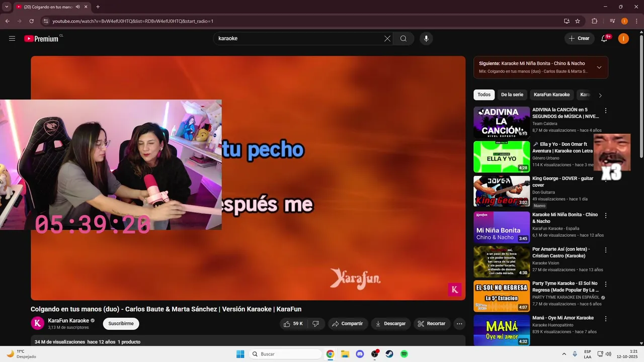Screen dimensions: 644x362
Task: Open Spotify from the taskbar
Action: [404, 354]
